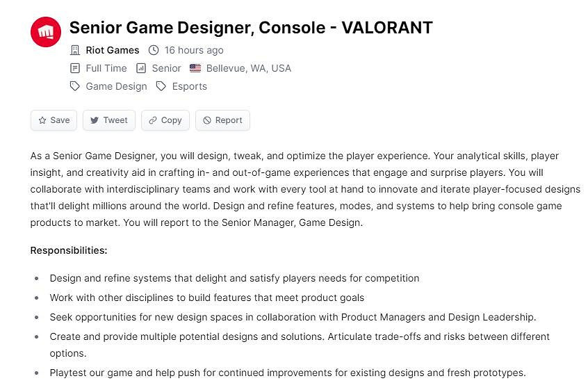Open the Riot Games company link
Screen dimensions: 588x390
pos(113,50)
